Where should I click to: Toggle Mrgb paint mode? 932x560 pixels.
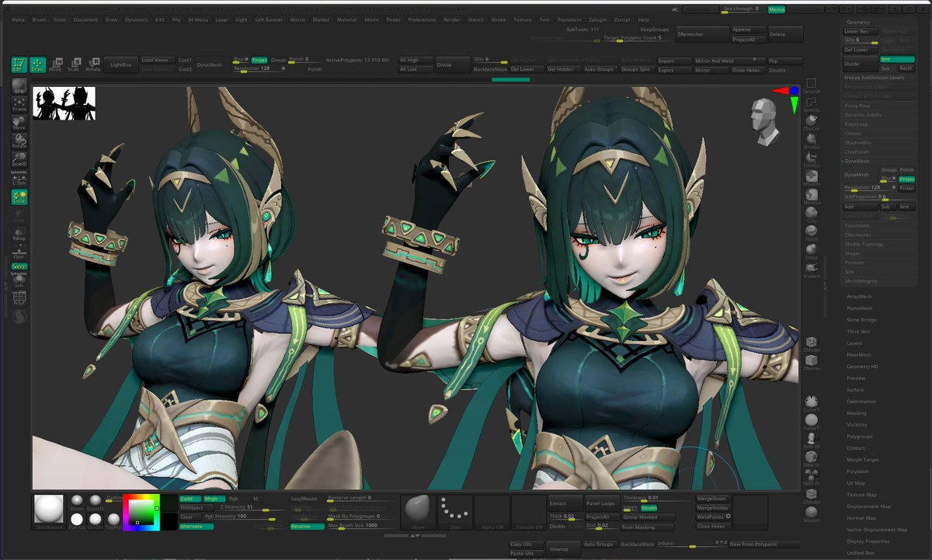pyautogui.click(x=214, y=499)
